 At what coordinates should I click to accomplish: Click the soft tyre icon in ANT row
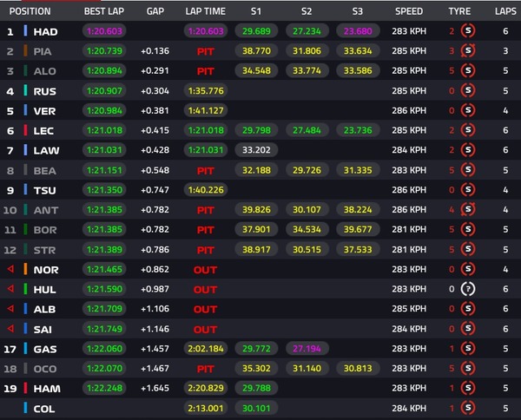click(468, 209)
